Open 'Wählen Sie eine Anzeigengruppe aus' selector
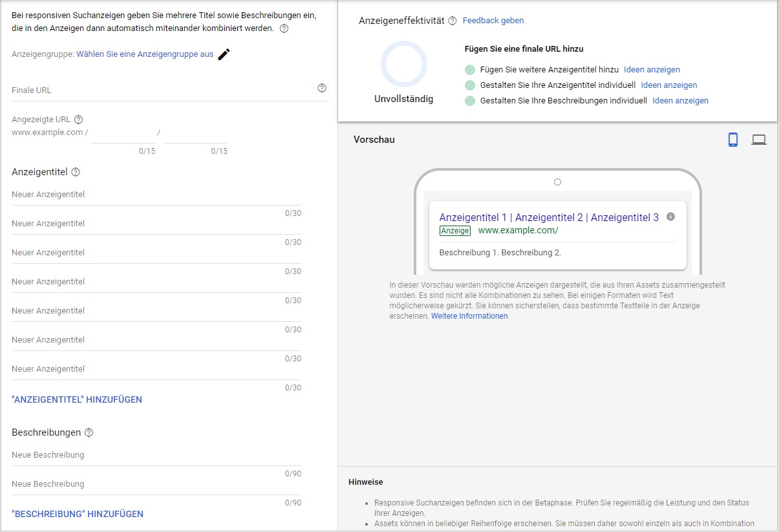 [x=144, y=55]
